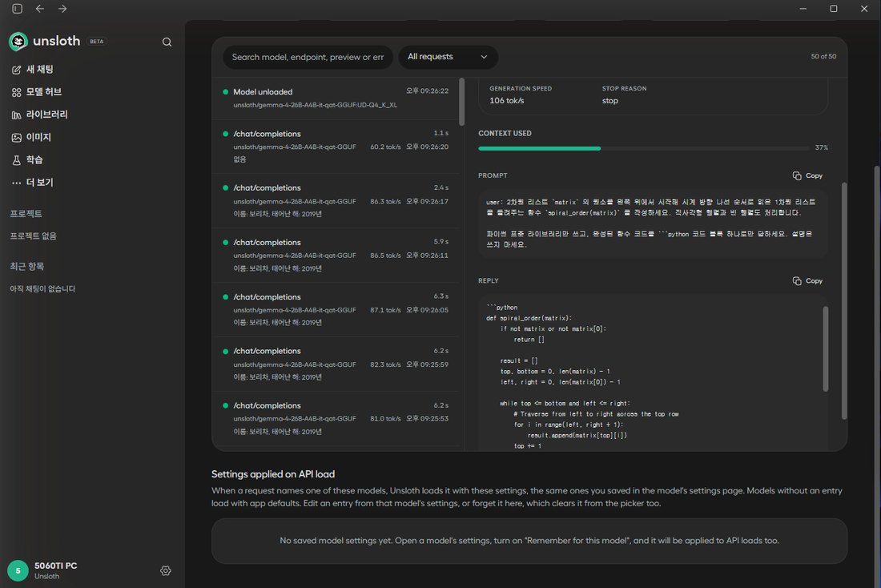The image size is (881, 588).
Task: Select the request logged at 오후 09:26:17
Action: coord(336,201)
